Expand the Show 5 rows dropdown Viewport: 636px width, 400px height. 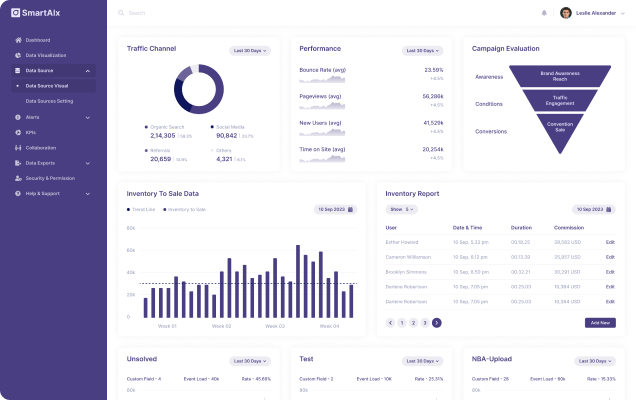(402, 210)
